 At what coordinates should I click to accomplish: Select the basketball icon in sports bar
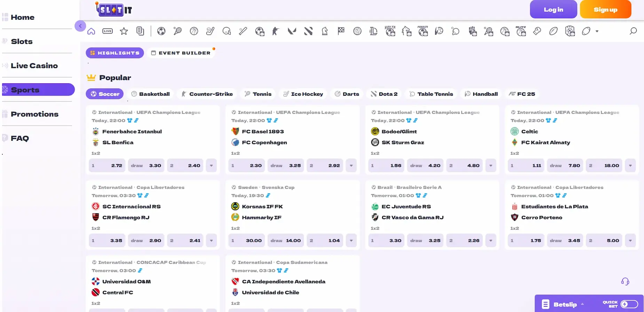click(194, 31)
